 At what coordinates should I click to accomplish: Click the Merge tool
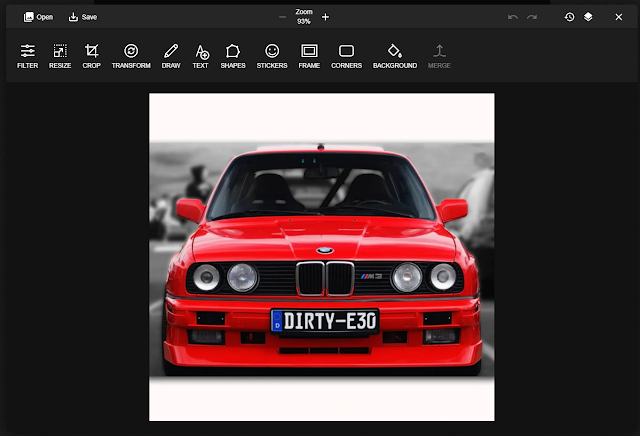click(439, 56)
